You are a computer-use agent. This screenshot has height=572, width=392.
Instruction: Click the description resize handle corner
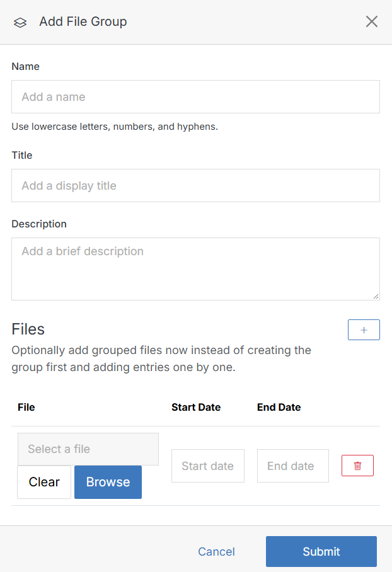click(376, 297)
